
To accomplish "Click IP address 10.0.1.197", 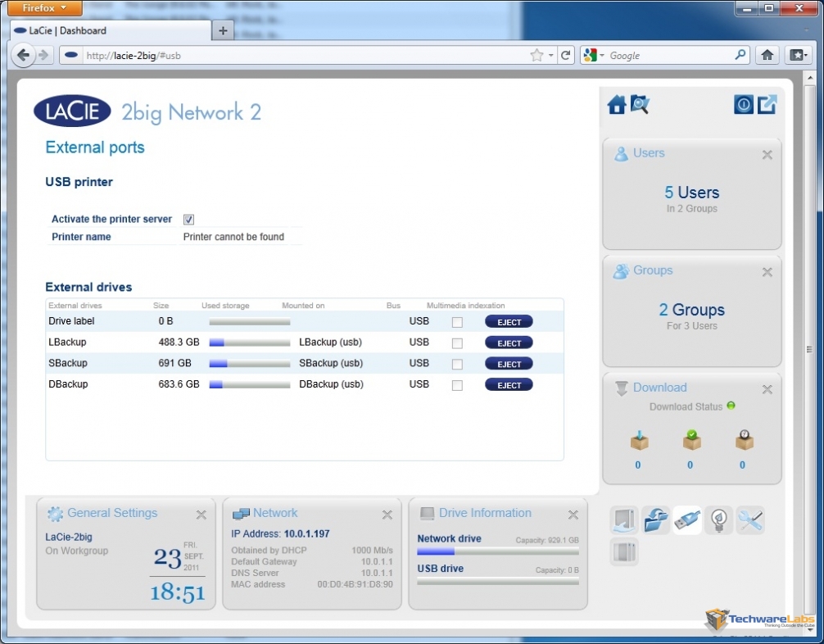I will (307, 533).
